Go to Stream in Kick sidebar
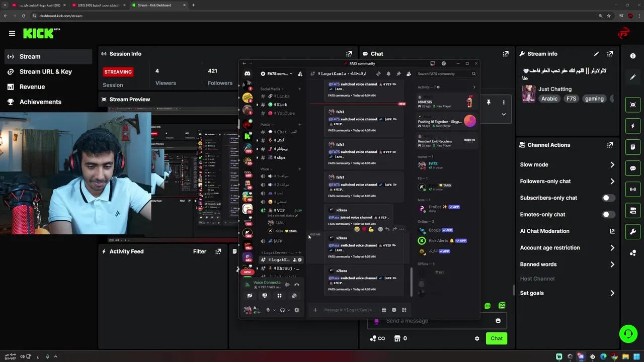644x362 pixels. coord(48,56)
